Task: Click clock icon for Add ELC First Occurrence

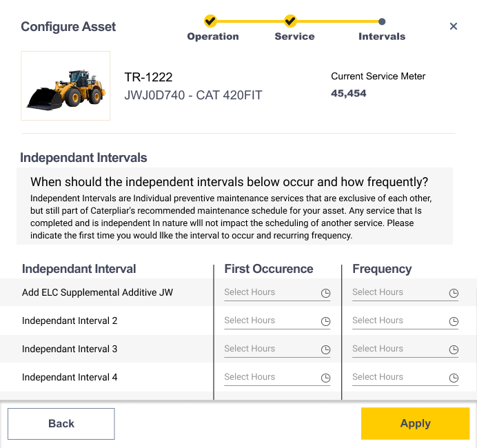Action: coord(325,293)
